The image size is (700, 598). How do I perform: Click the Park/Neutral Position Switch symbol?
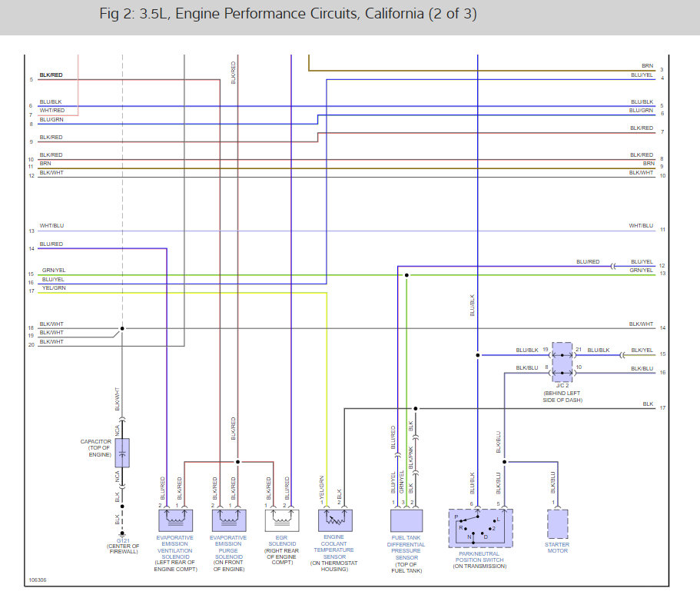click(480, 528)
